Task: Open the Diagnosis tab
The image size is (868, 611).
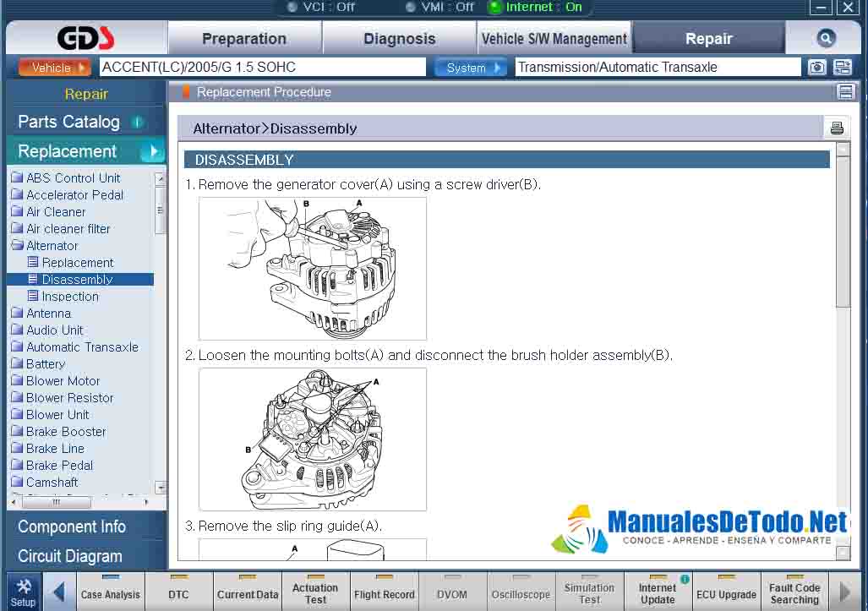Action: (x=400, y=38)
